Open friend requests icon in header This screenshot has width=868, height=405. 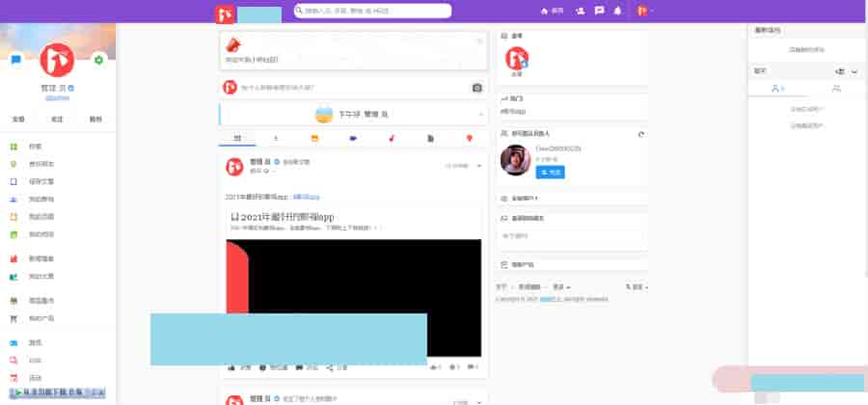[581, 11]
